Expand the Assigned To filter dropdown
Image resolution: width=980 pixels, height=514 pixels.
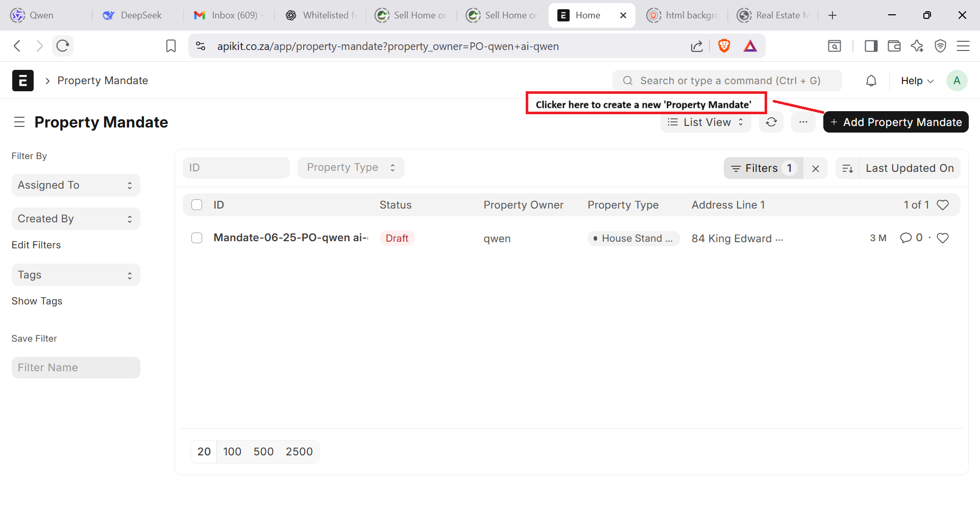pyautogui.click(x=76, y=185)
